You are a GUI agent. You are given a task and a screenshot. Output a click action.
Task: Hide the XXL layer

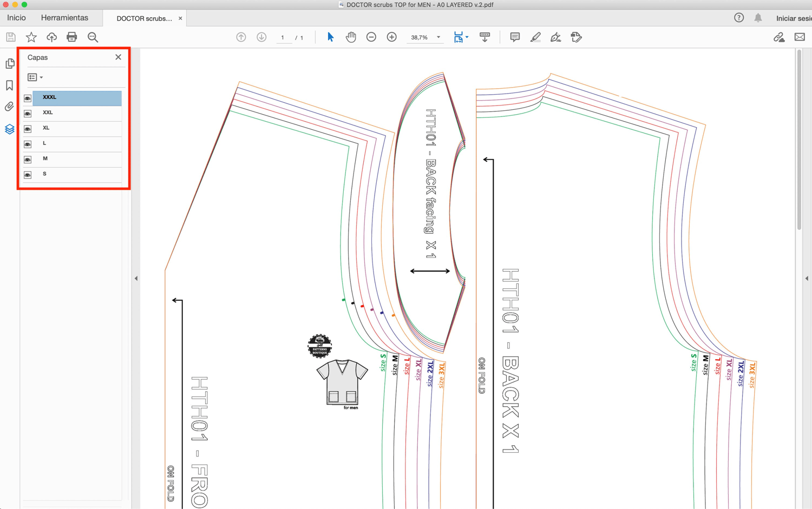pos(28,114)
